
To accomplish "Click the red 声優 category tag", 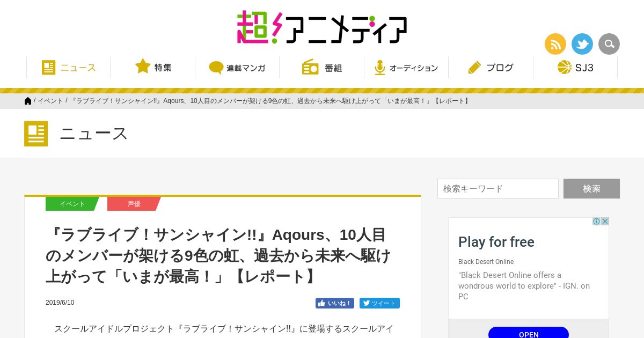I will pos(134,204).
